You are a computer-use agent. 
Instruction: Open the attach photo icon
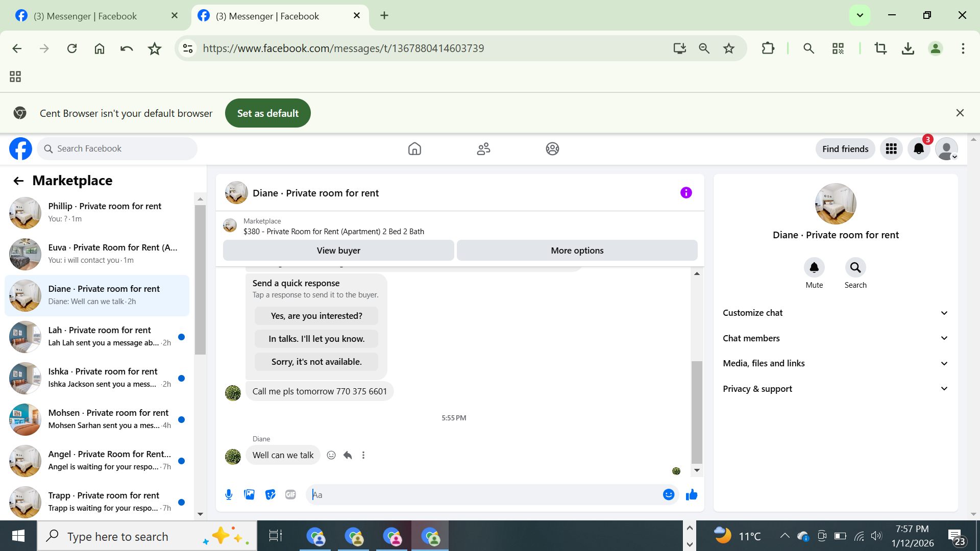point(249,494)
